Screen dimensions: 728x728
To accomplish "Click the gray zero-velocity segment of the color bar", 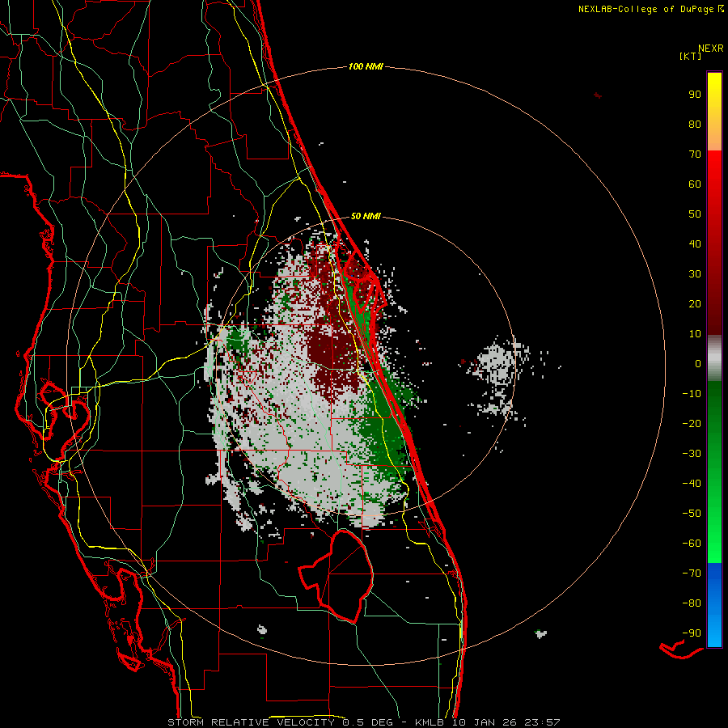I will 714,358.
